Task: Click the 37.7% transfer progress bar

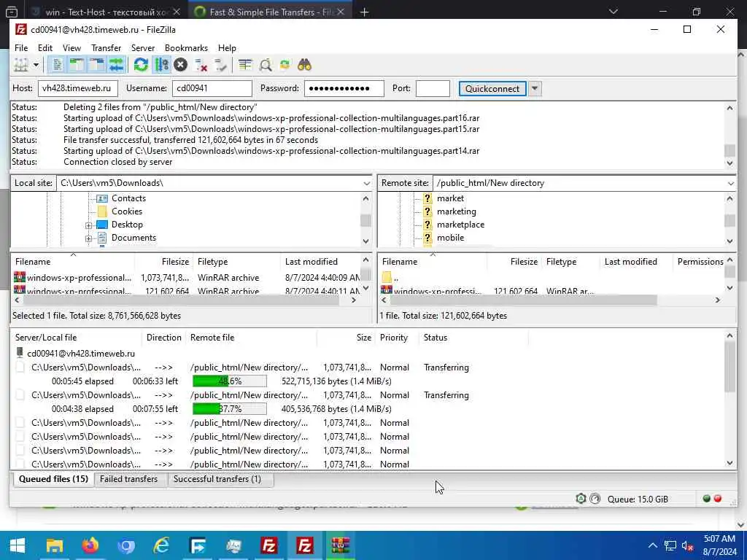Action: point(230,408)
